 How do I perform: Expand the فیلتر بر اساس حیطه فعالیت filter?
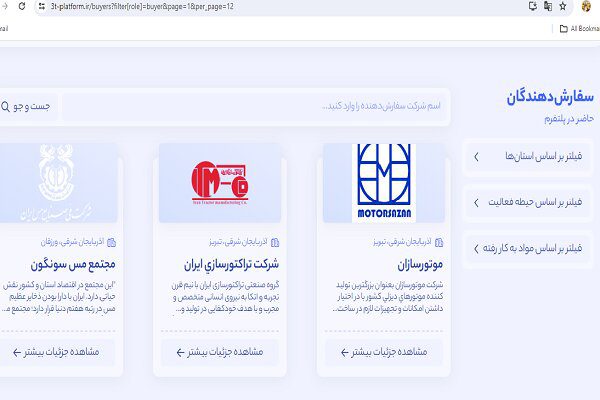pos(528,202)
